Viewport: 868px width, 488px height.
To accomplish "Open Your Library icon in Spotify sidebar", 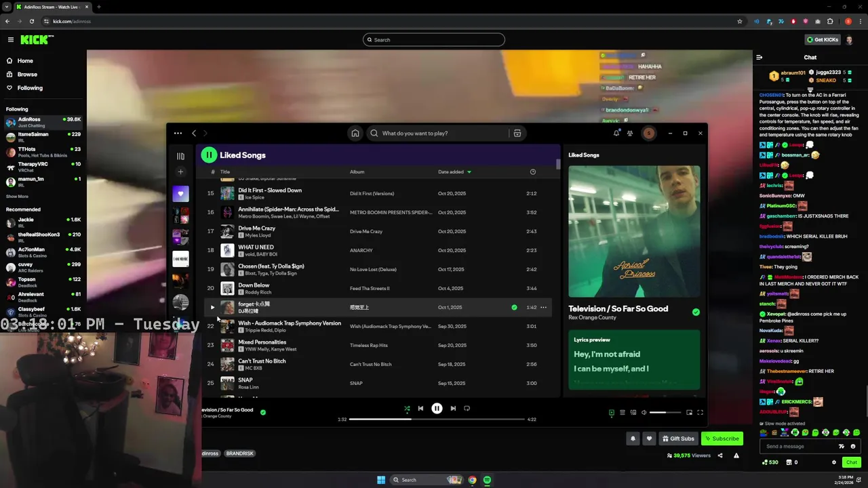I will coord(180,156).
